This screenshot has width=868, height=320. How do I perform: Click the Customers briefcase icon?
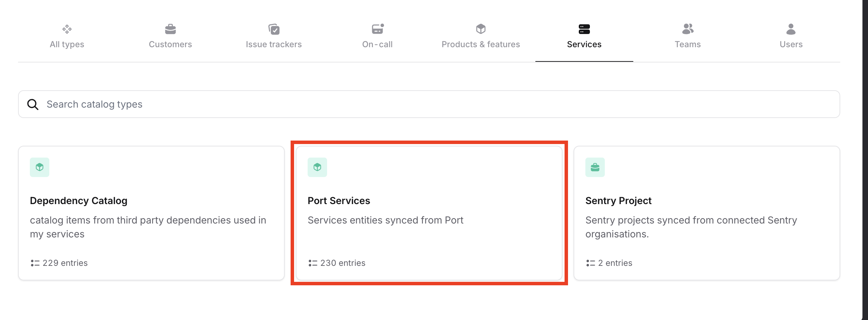click(170, 29)
